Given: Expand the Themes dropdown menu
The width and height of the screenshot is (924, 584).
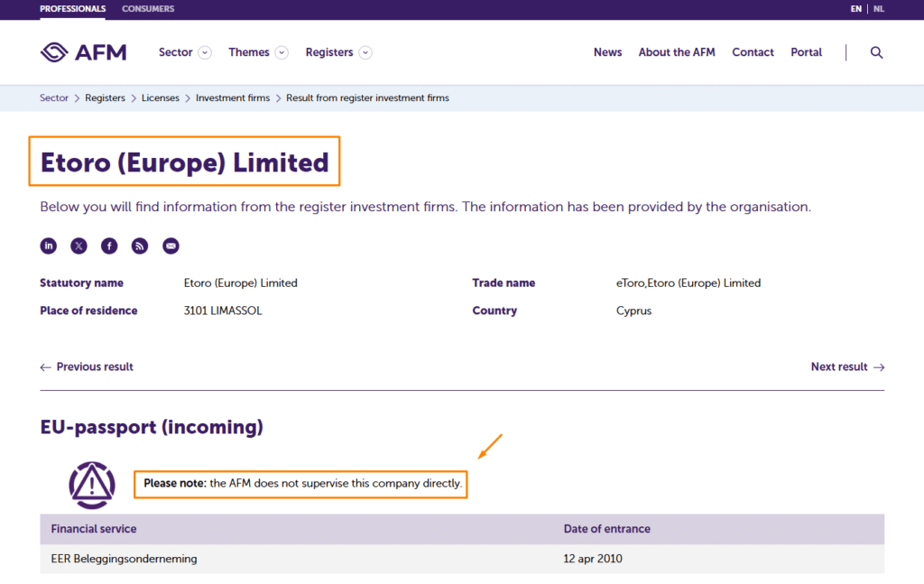Looking at the screenshot, I should point(258,52).
